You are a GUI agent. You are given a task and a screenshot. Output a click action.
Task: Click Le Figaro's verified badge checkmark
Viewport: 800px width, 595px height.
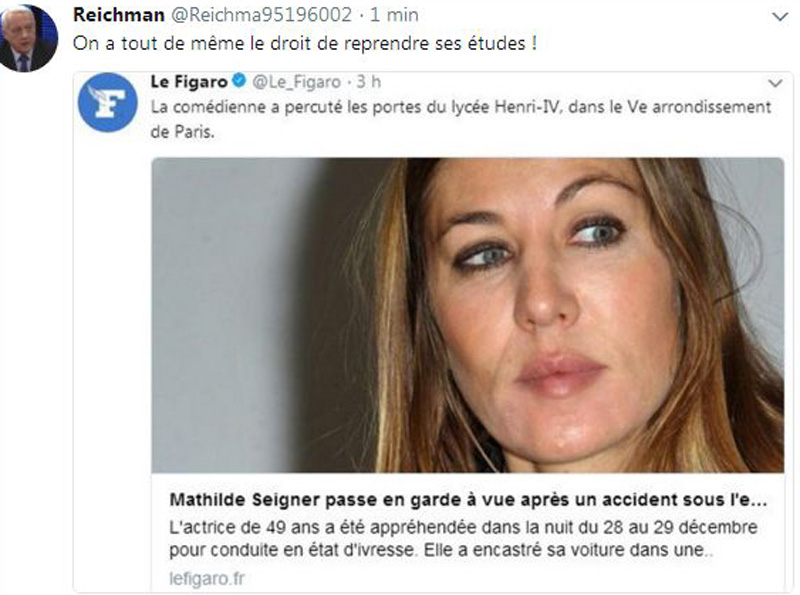coord(239,80)
